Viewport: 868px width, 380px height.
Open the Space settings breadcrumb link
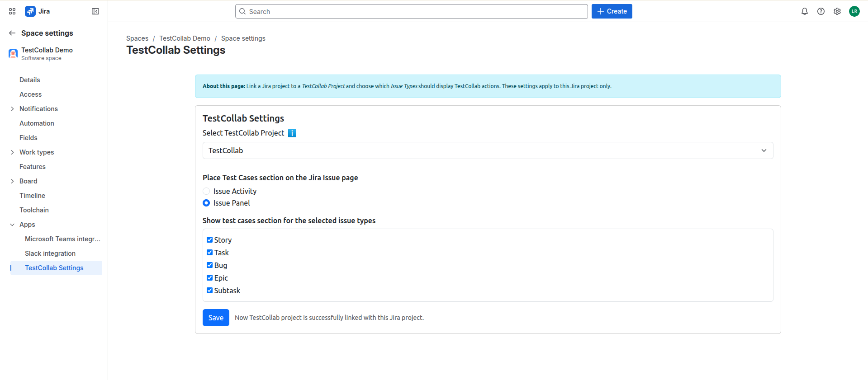243,38
